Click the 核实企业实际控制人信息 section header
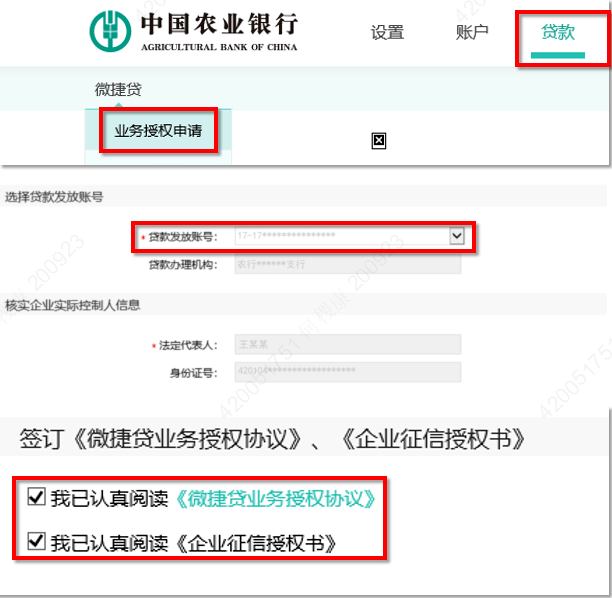612x598 pixels. [x=73, y=305]
